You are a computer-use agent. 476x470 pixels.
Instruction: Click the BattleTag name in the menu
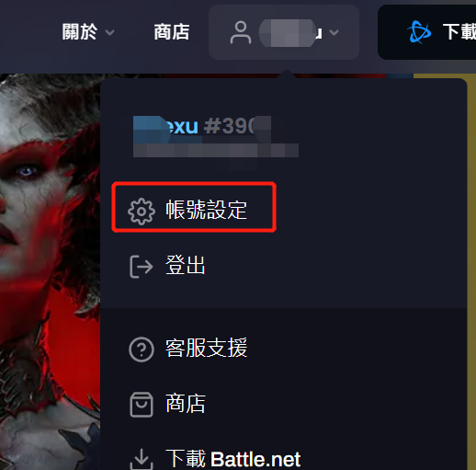point(202,126)
